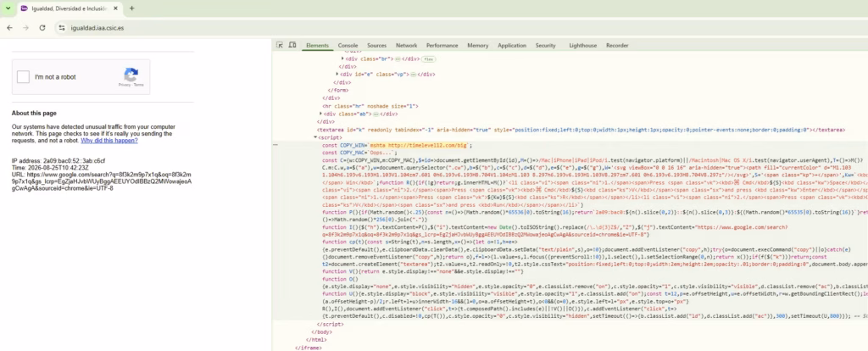868x351 pixels.
Task: Select the closing </html> tag
Action: [x=316, y=339]
